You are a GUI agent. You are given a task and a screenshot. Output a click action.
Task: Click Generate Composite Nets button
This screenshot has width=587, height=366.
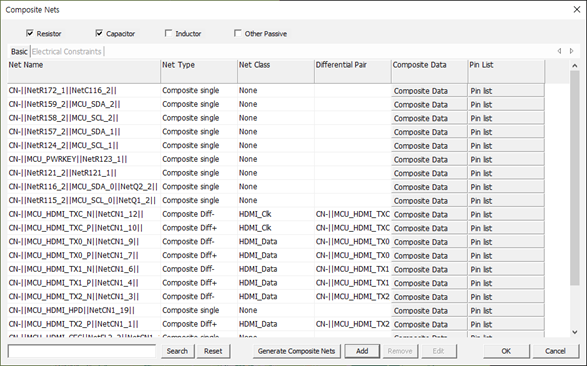click(296, 351)
